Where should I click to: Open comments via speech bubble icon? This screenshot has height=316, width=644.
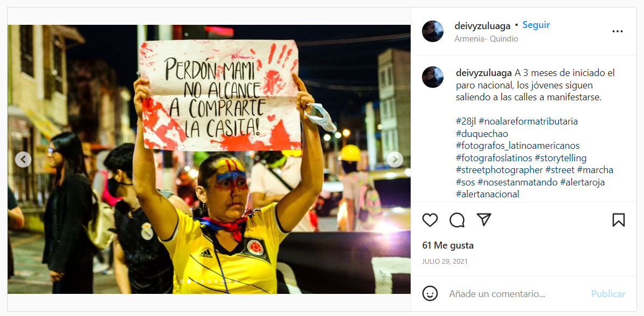pyautogui.click(x=456, y=220)
